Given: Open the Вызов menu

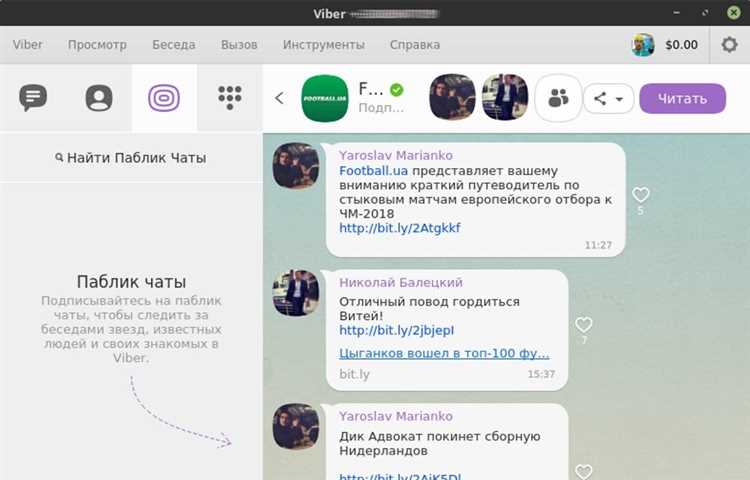Looking at the screenshot, I should click(239, 45).
